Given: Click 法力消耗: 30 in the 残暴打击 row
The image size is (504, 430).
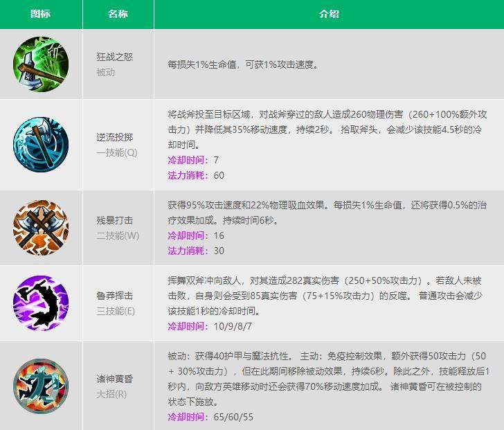Looking at the screenshot, I should click(x=196, y=251).
